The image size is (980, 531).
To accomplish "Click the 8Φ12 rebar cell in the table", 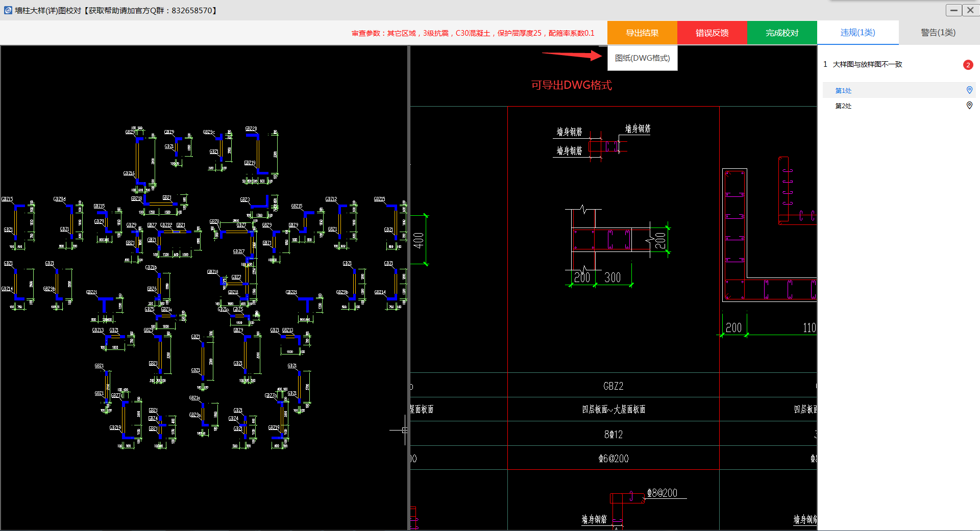I will coord(613,435).
